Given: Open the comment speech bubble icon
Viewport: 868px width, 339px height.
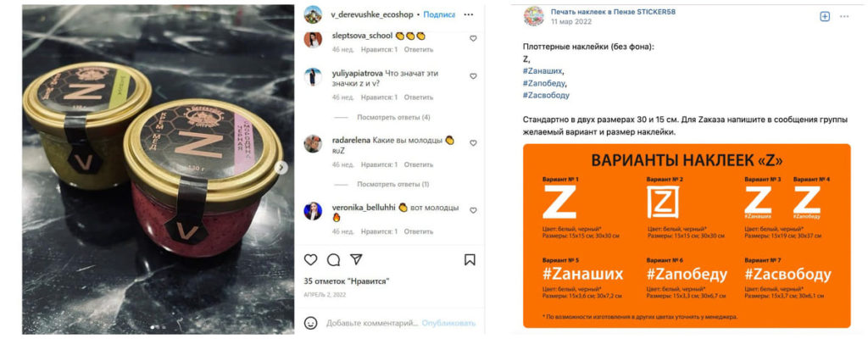Looking at the screenshot, I should (333, 259).
